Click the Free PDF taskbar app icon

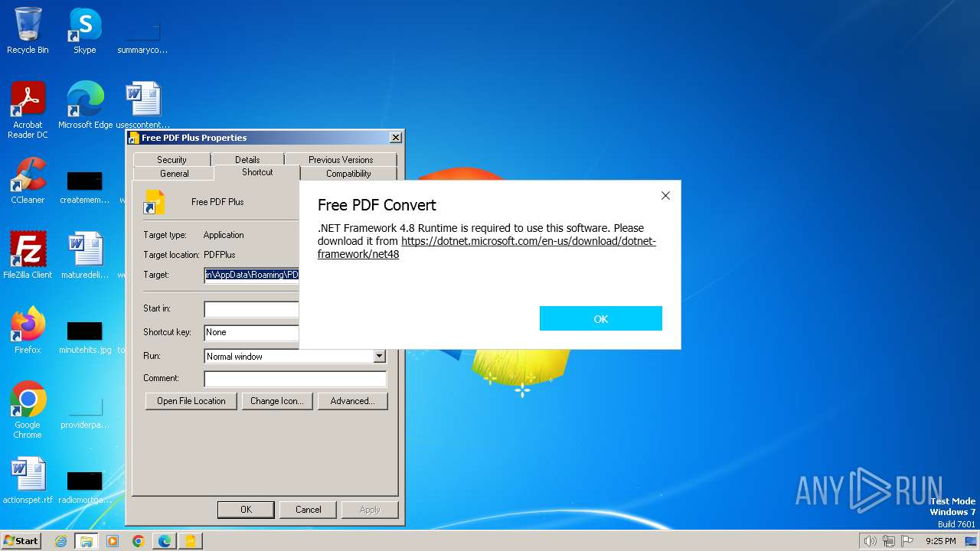coord(190,541)
